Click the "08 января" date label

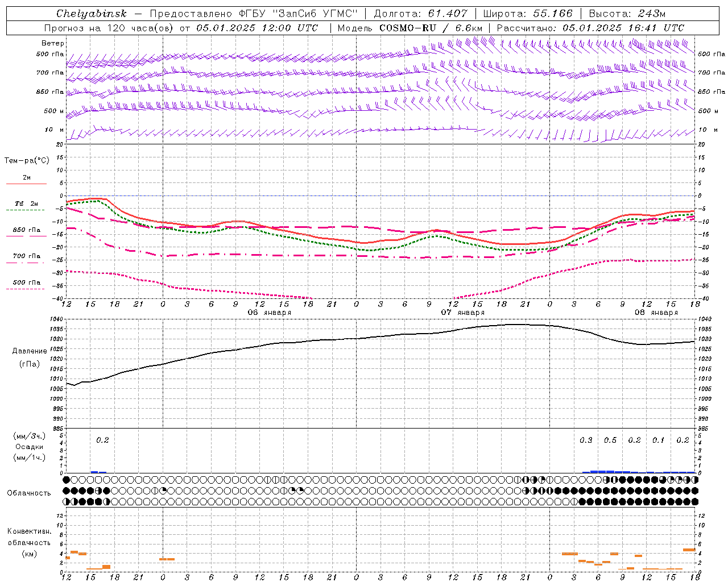tap(656, 313)
